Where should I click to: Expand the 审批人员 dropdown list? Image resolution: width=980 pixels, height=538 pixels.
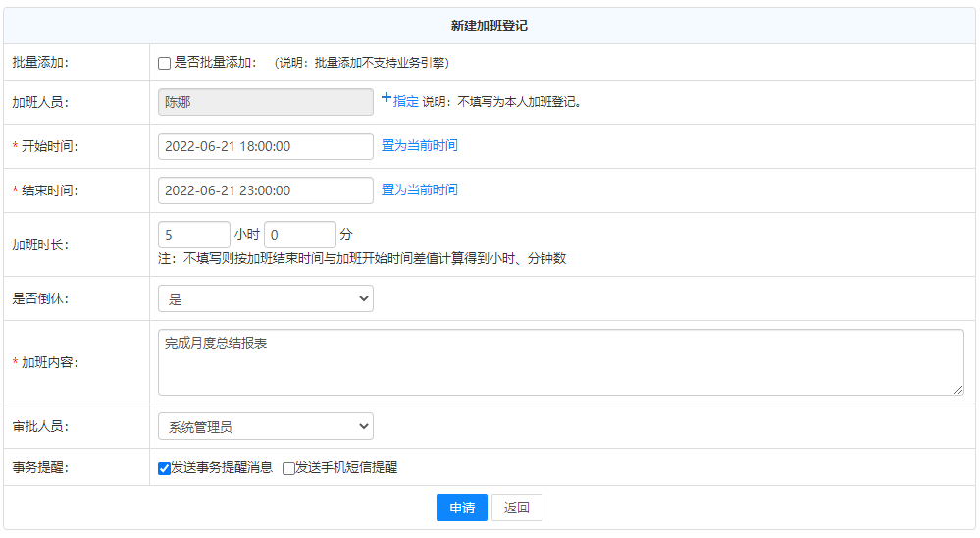[x=265, y=426]
